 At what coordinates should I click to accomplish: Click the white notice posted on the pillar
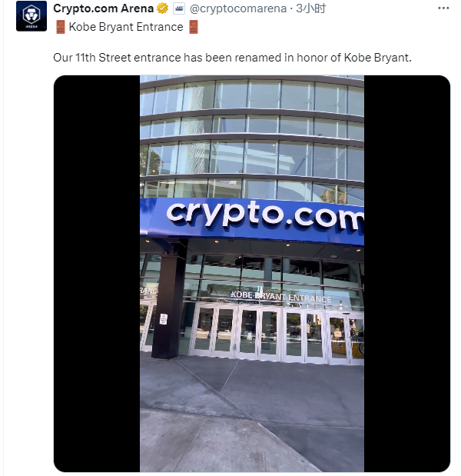tap(164, 319)
